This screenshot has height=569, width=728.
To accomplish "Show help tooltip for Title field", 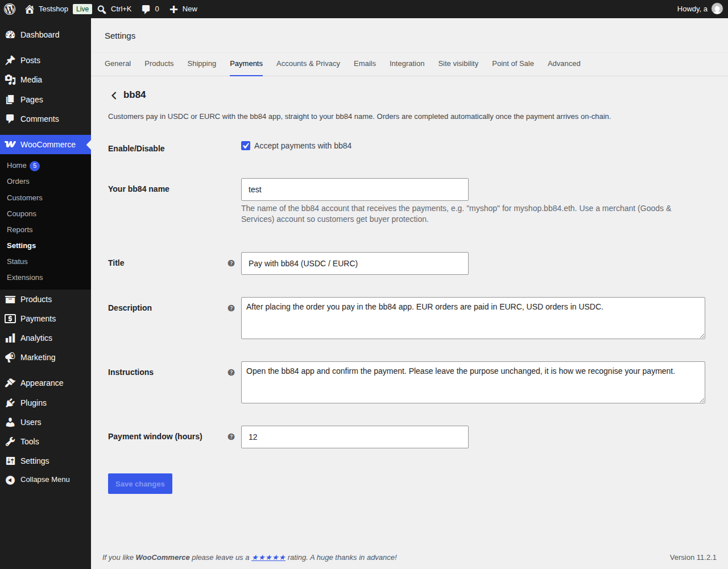I will tap(231, 263).
